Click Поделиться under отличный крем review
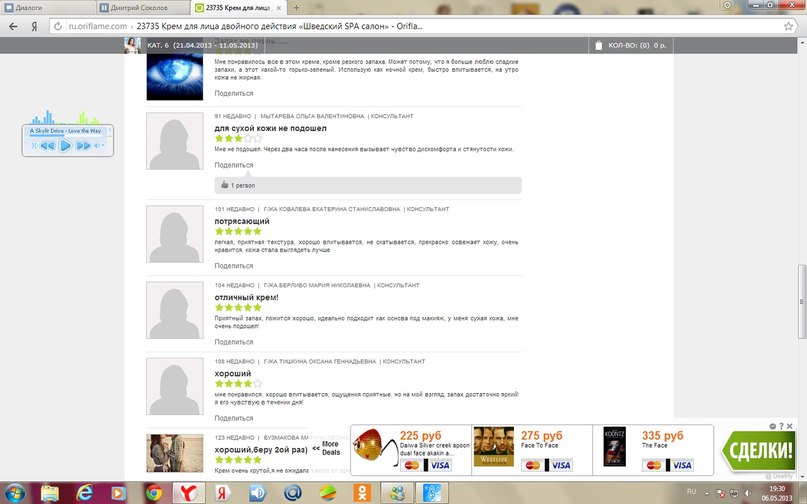The image size is (807, 504). pyautogui.click(x=234, y=342)
